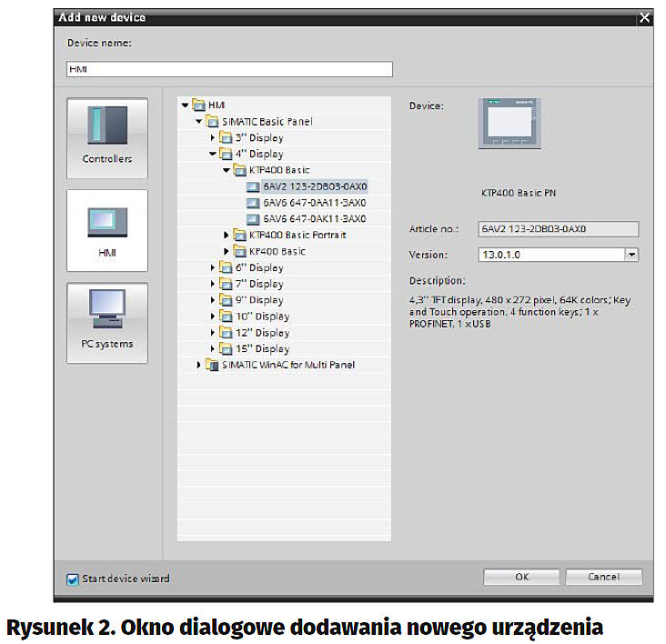Collapse the SIMATIC Basic Panel node
Image resolution: width=666 pixels, height=644 pixels.
pyautogui.click(x=198, y=121)
